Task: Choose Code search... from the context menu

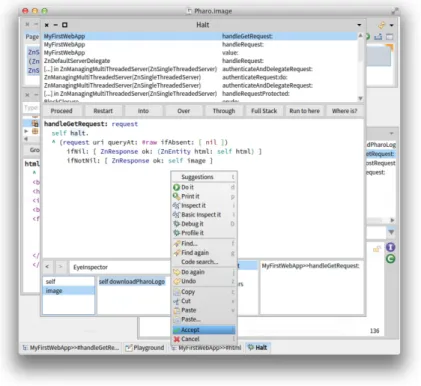Action: click(x=204, y=262)
